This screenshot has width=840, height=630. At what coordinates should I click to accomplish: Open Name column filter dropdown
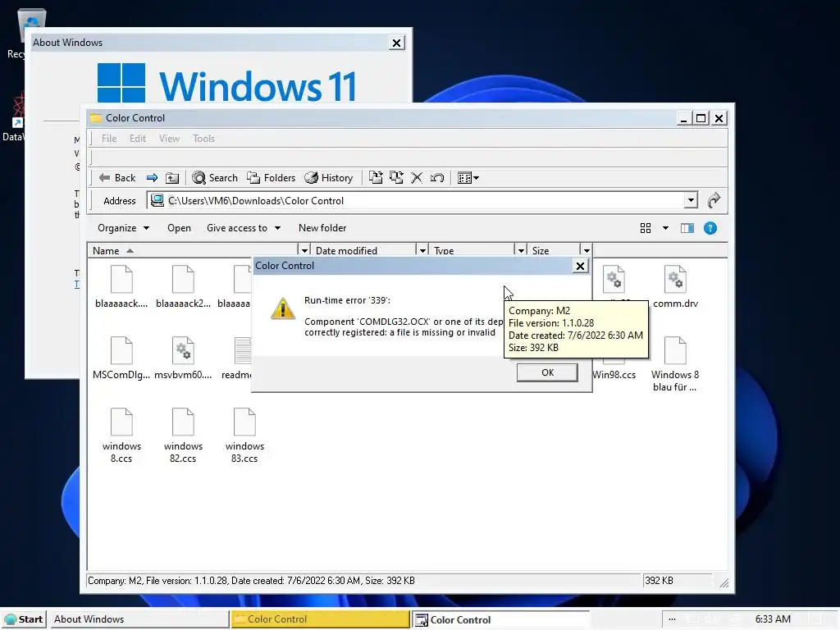pos(304,251)
